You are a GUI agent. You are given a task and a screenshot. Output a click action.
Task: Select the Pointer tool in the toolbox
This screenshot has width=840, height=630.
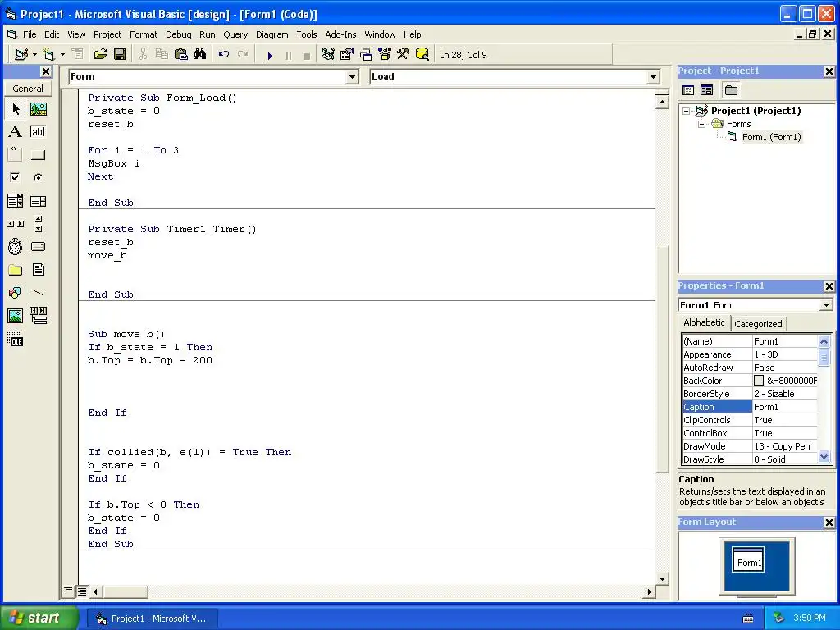tap(16, 109)
